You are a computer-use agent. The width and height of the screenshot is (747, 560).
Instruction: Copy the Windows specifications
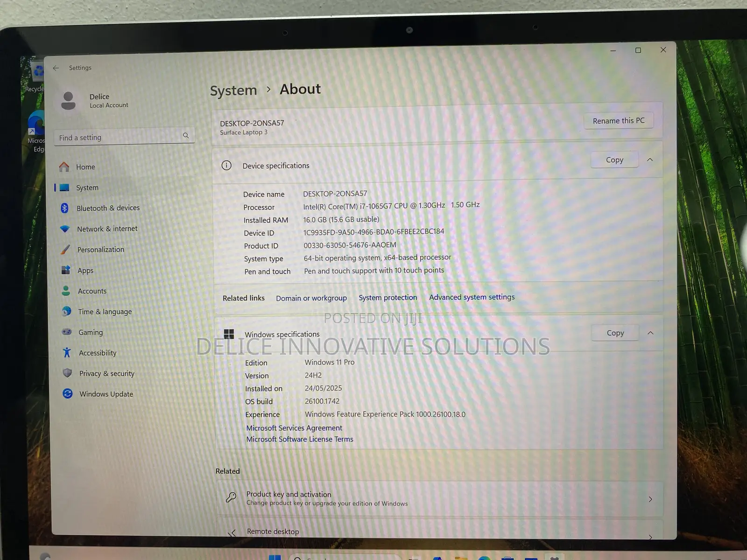click(x=615, y=333)
